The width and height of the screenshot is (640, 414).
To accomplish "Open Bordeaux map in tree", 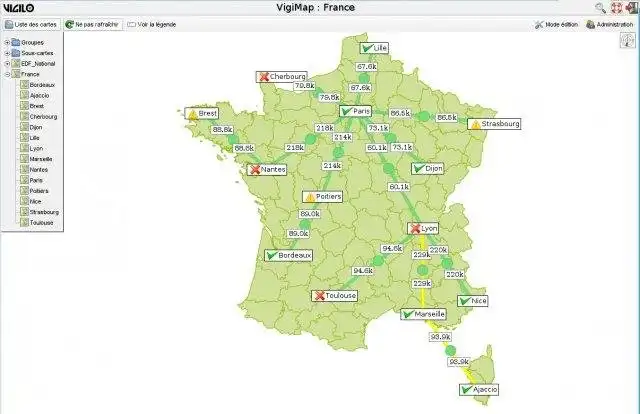I will point(38,85).
